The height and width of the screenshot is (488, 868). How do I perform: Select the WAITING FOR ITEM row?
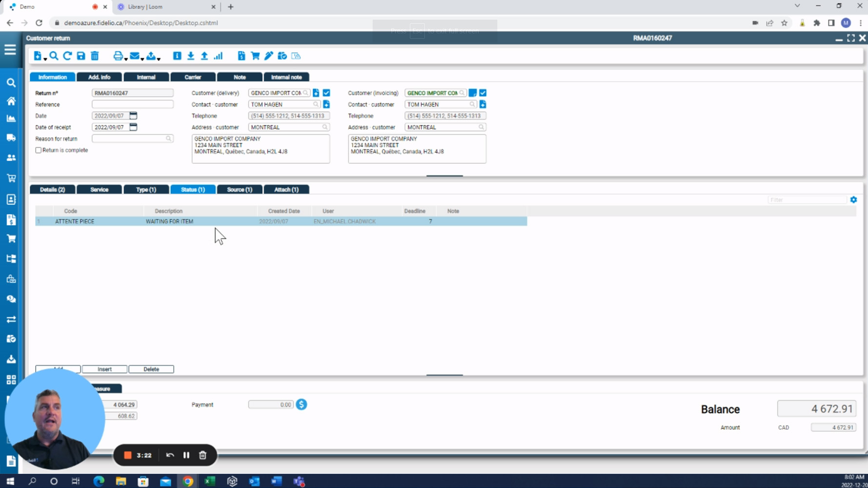click(281, 222)
